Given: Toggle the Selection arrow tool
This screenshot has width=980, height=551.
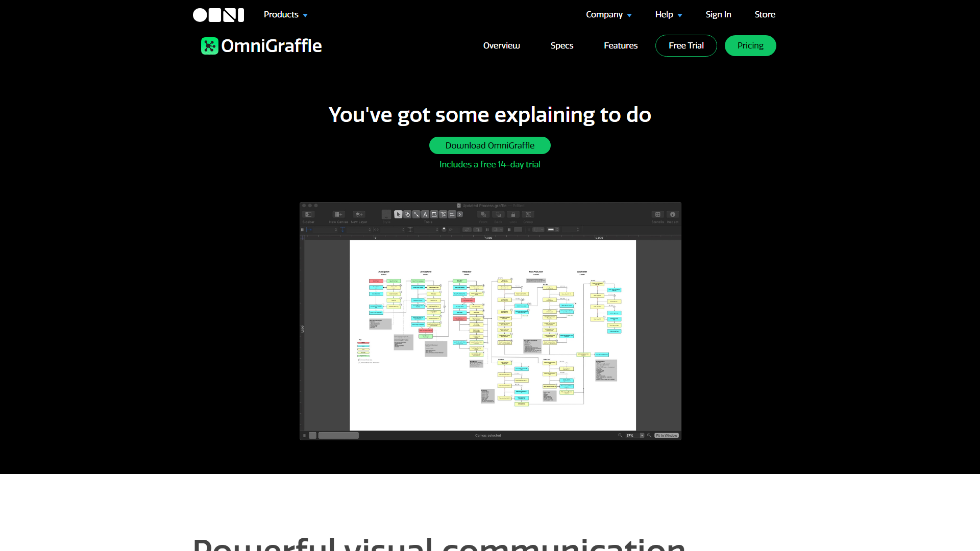Looking at the screenshot, I should coord(398,214).
